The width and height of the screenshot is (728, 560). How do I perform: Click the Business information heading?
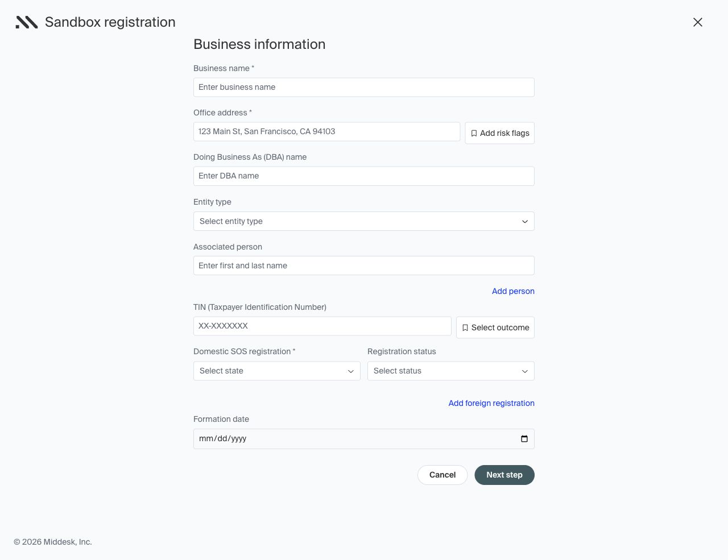pyautogui.click(x=259, y=44)
